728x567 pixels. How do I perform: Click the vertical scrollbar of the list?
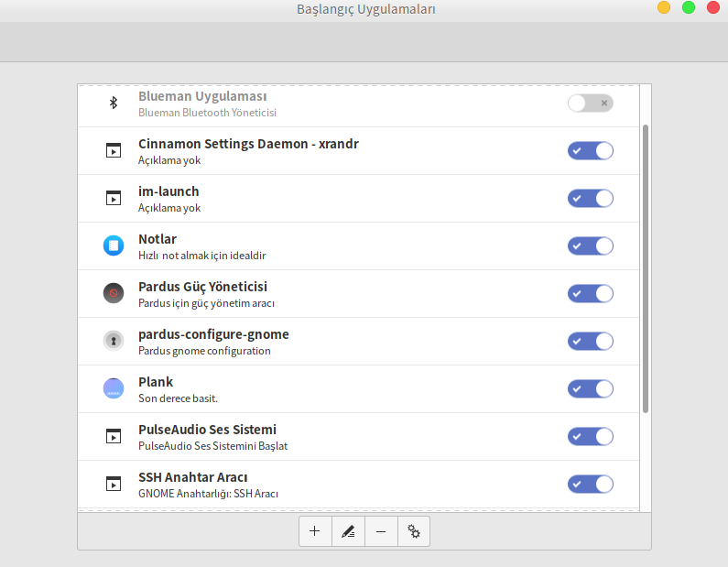646,268
